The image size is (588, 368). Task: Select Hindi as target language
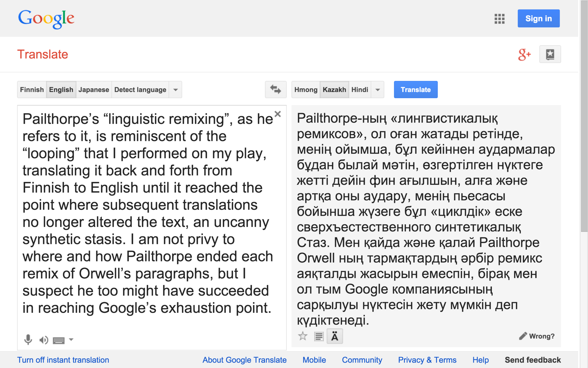pyautogui.click(x=360, y=90)
